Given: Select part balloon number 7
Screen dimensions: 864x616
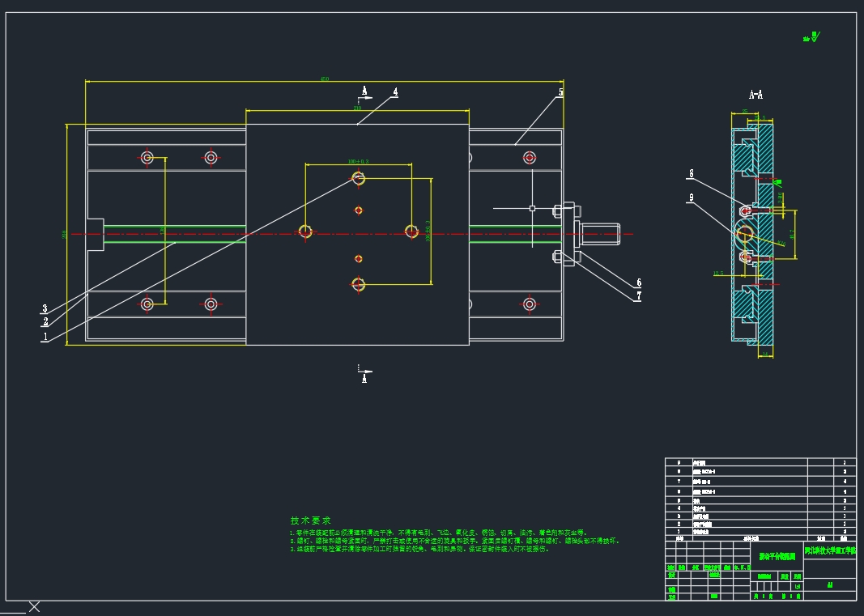Looking at the screenshot, I should (x=639, y=296).
